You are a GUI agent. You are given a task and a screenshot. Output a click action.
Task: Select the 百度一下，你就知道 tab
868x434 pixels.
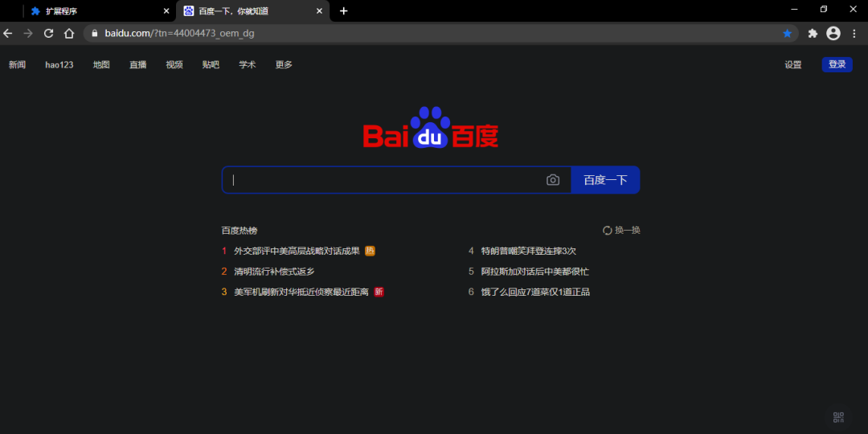[x=252, y=11]
